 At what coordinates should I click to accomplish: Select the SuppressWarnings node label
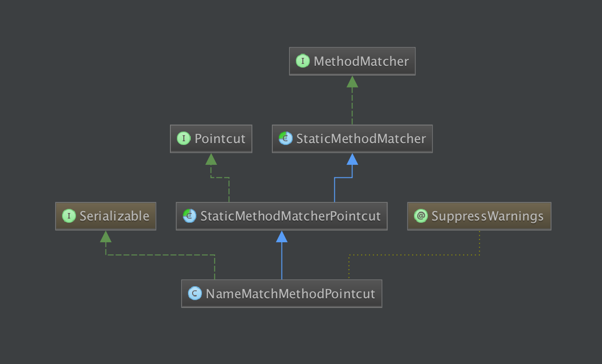click(x=487, y=216)
